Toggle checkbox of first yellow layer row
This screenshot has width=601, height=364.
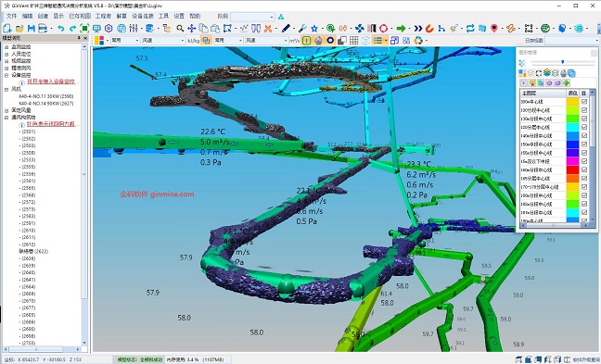pos(583,102)
